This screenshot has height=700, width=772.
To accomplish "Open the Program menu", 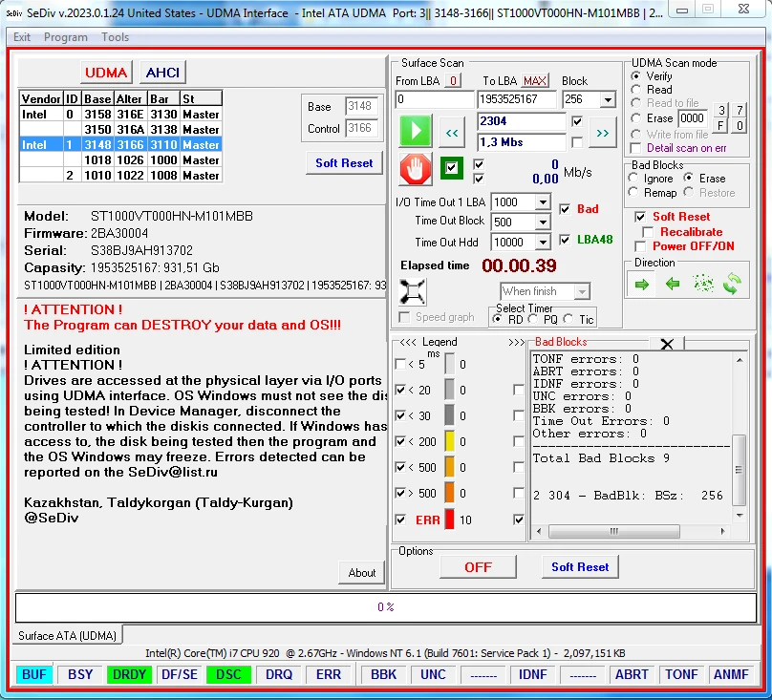I will tap(66, 37).
